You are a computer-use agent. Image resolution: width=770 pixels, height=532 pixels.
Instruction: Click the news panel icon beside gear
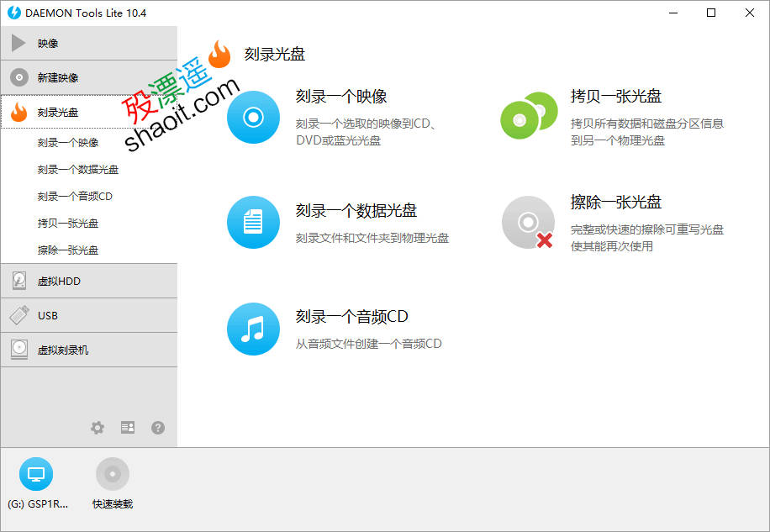tap(128, 428)
